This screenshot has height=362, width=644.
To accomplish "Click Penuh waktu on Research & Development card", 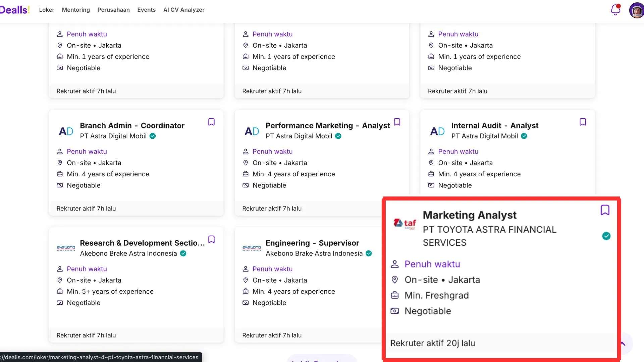I will 87,269.
